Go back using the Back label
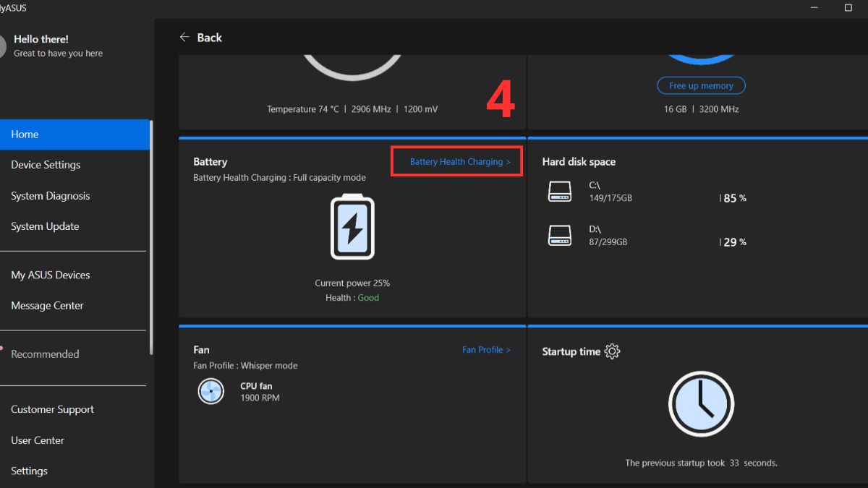The width and height of the screenshot is (868, 488). click(x=210, y=38)
